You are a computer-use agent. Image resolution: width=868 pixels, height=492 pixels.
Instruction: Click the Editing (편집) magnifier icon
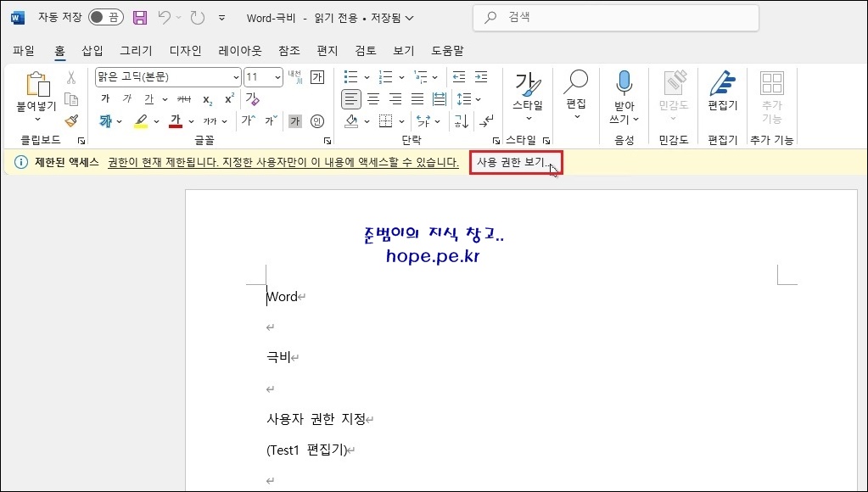[x=576, y=82]
